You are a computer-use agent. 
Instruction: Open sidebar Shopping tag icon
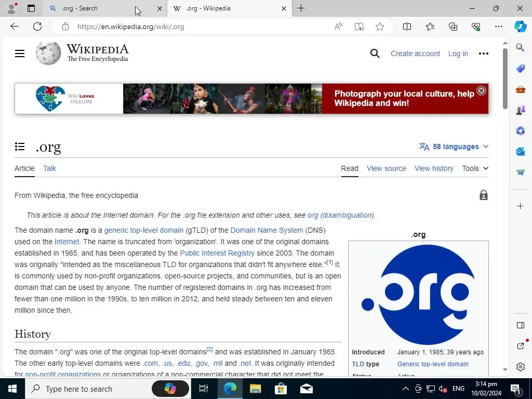point(520,69)
